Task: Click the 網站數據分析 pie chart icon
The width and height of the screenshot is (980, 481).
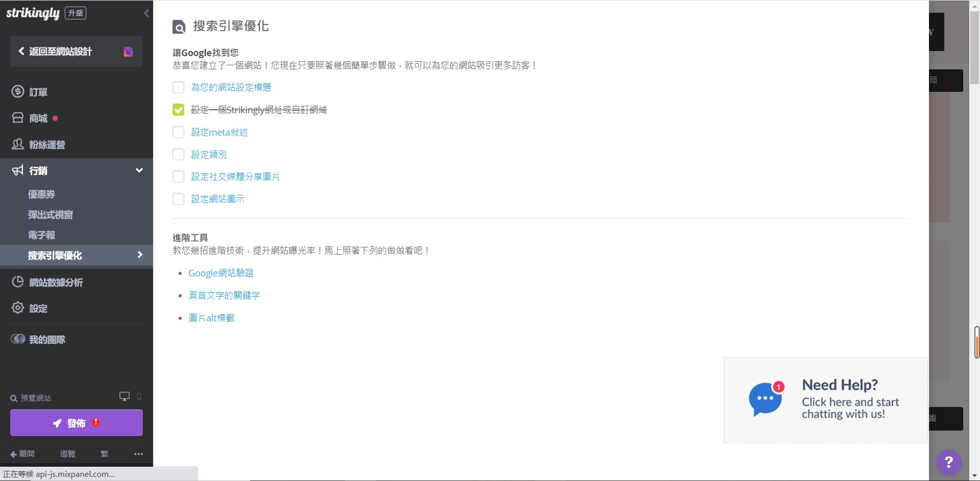Action: click(18, 282)
